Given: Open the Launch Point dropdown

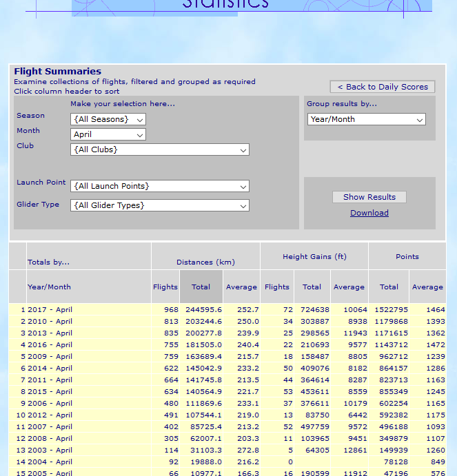Looking at the screenshot, I should click(159, 186).
